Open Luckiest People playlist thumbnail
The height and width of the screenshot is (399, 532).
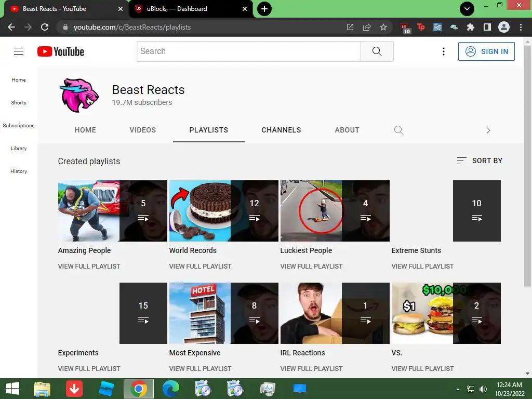point(335,211)
